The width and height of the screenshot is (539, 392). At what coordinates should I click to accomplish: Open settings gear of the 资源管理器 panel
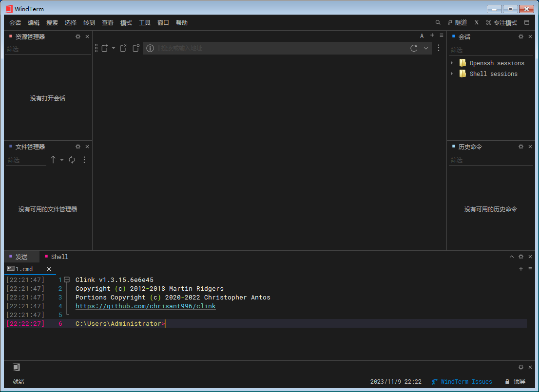click(78, 37)
